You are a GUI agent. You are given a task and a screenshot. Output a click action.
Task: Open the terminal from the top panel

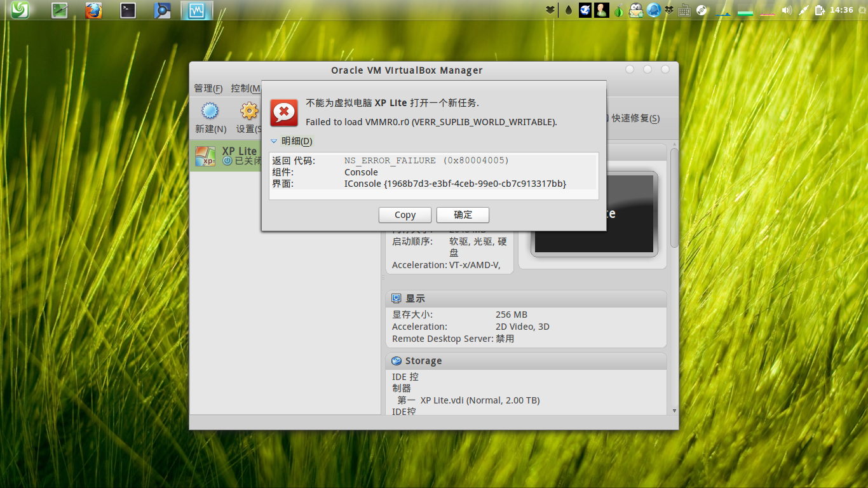pyautogui.click(x=128, y=10)
